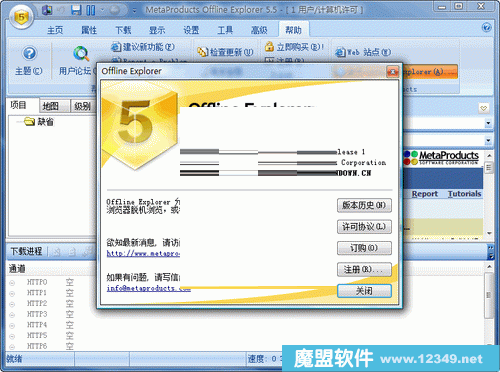Screen dimensions: 500x372
Task: Open the lower combo box dropdown arrow at right
Action: 488,140
